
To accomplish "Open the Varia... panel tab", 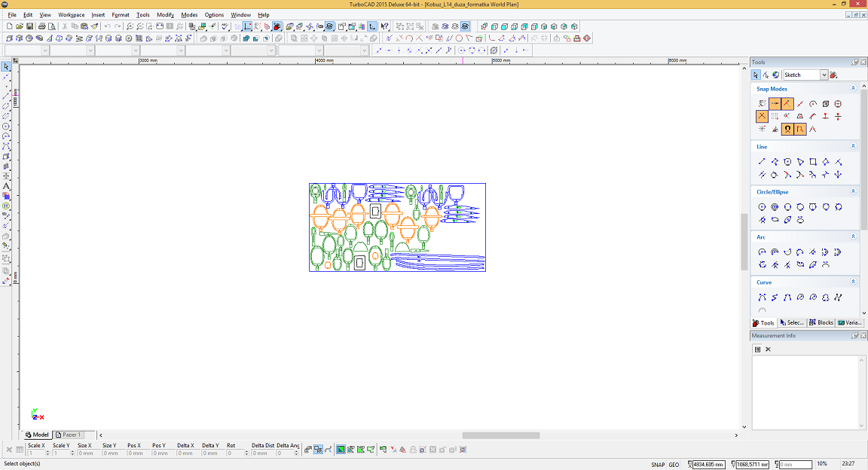I will tap(850, 322).
